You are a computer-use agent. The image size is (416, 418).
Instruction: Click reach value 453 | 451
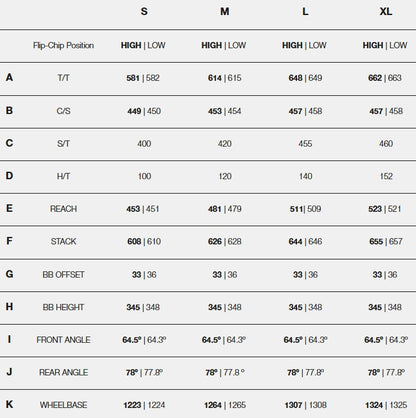click(x=143, y=209)
